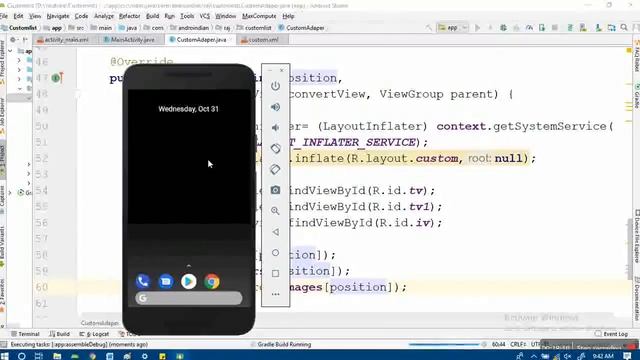Open the Code menu
Screen dimensions: 640x360
(x=81, y=16)
